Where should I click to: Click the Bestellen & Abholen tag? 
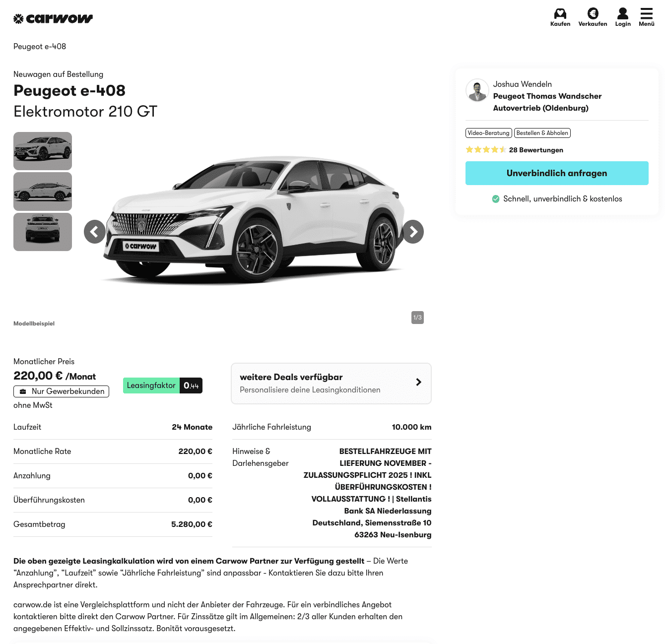click(x=542, y=133)
